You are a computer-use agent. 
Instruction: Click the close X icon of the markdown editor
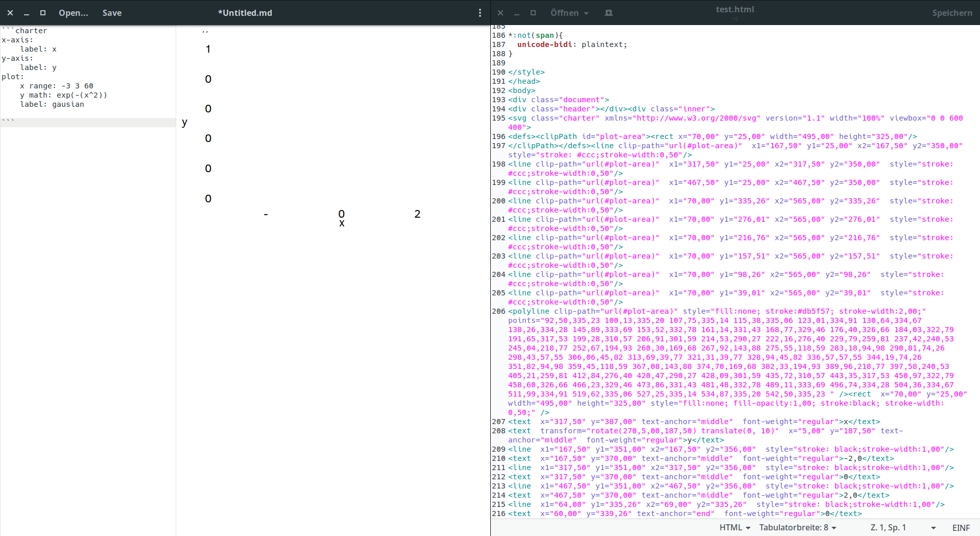click(10, 13)
